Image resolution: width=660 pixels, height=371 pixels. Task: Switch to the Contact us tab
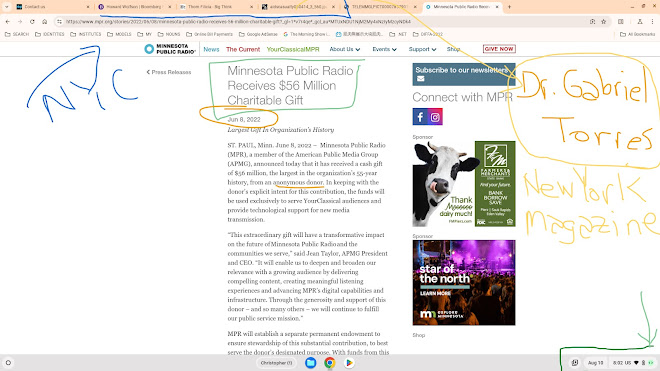51,7
